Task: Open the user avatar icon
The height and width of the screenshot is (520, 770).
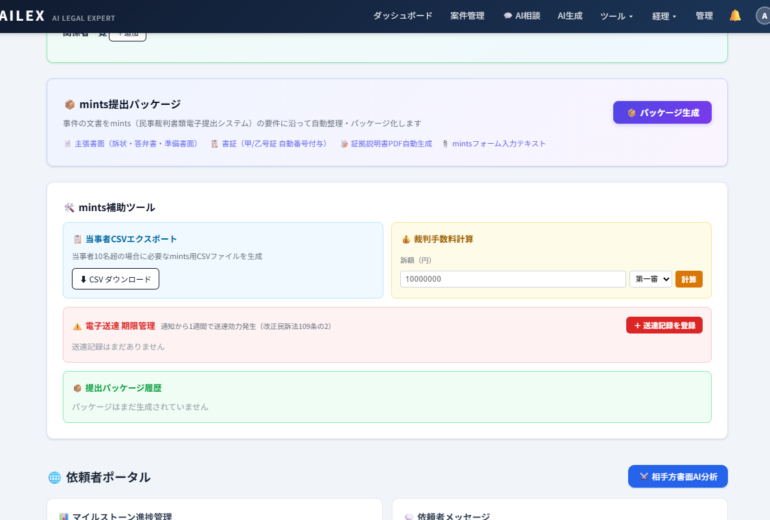Action: click(762, 16)
